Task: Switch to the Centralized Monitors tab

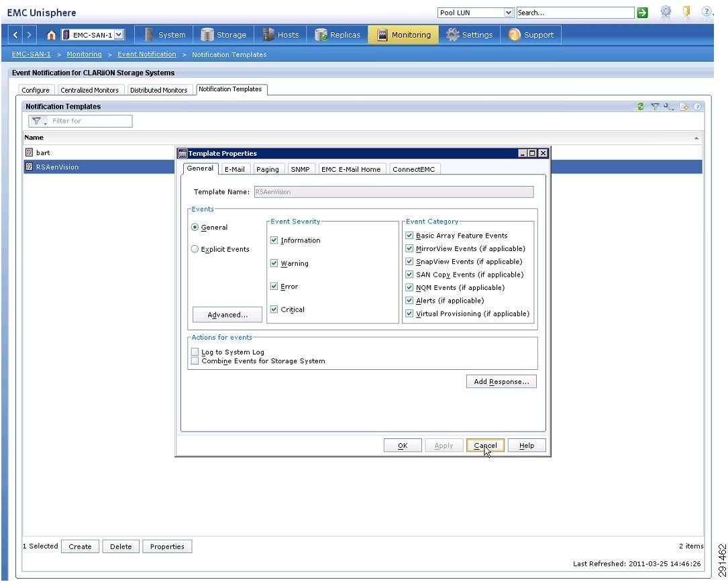Action: pos(90,90)
